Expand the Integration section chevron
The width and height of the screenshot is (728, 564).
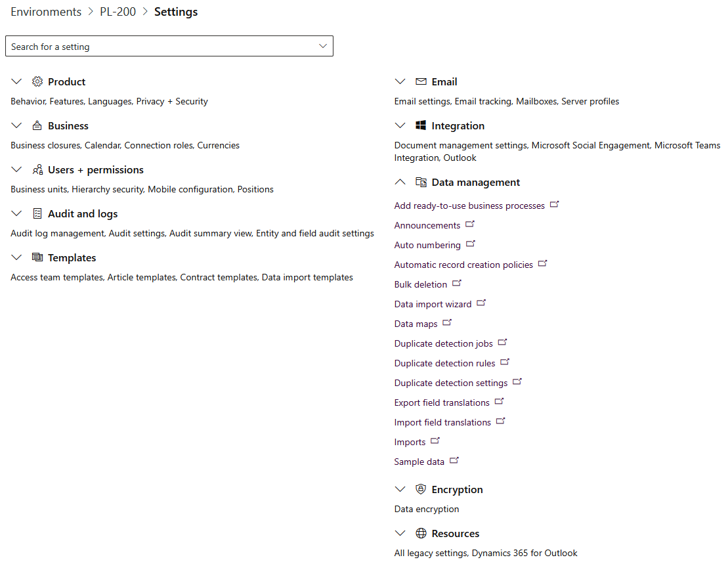pos(400,125)
